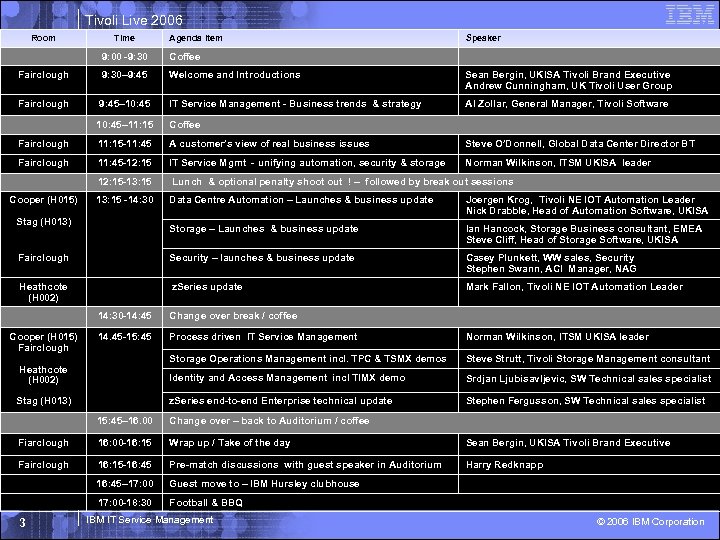Select '9:45–10:45' time cell
The height and width of the screenshot is (540, 720).
click(x=124, y=104)
